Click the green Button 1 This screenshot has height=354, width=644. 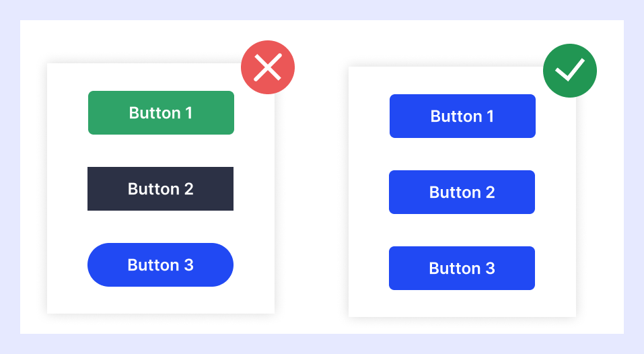(x=161, y=112)
